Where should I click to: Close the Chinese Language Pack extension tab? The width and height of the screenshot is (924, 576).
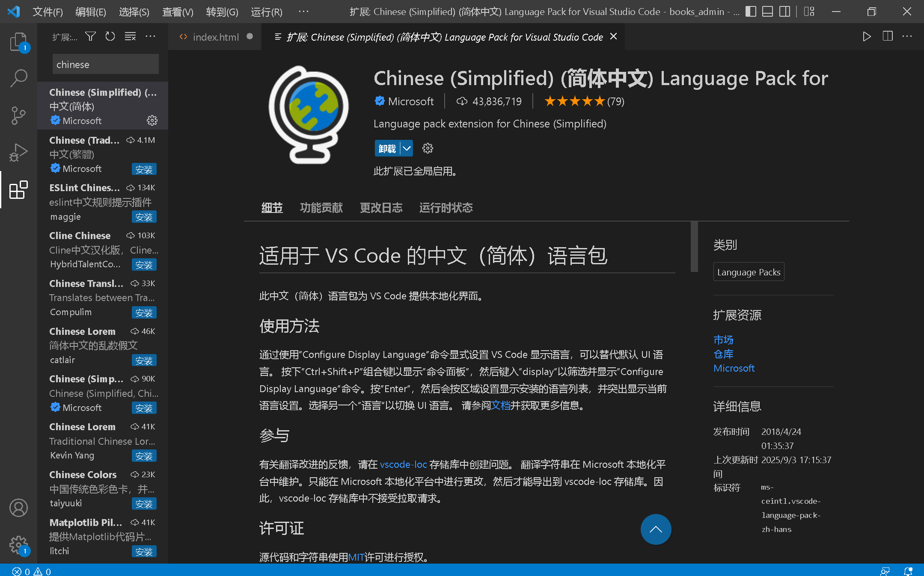click(614, 37)
